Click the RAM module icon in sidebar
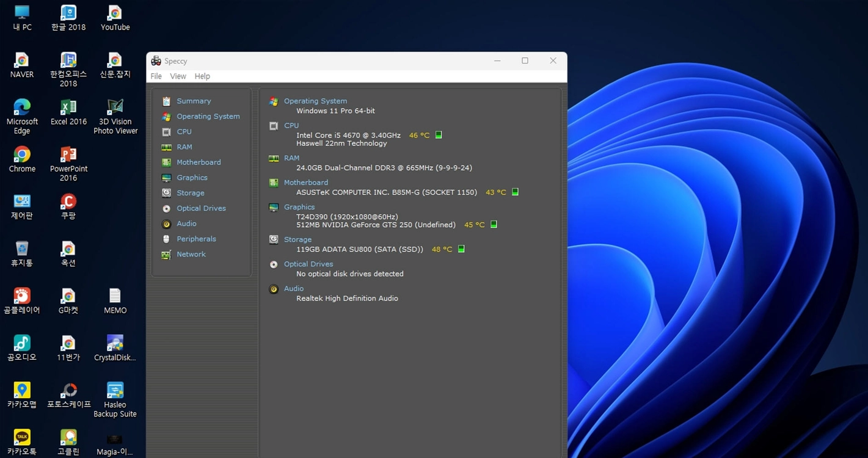Viewport: 868px width, 458px height. [x=166, y=147]
